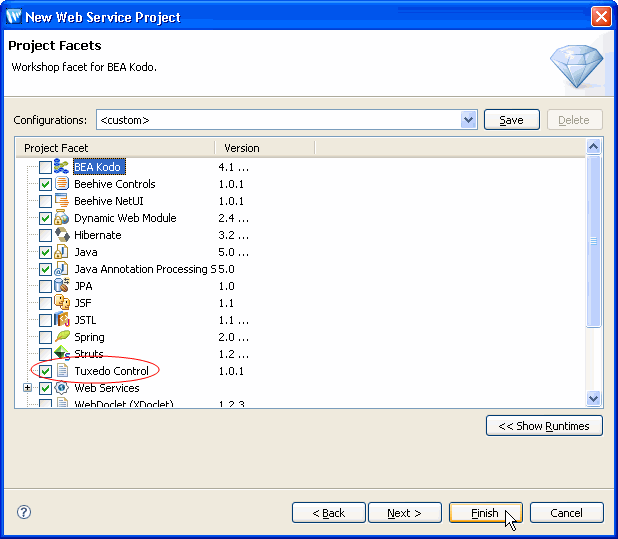Click the Struts facet icon
The height and width of the screenshot is (539, 618).
(x=62, y=353)
